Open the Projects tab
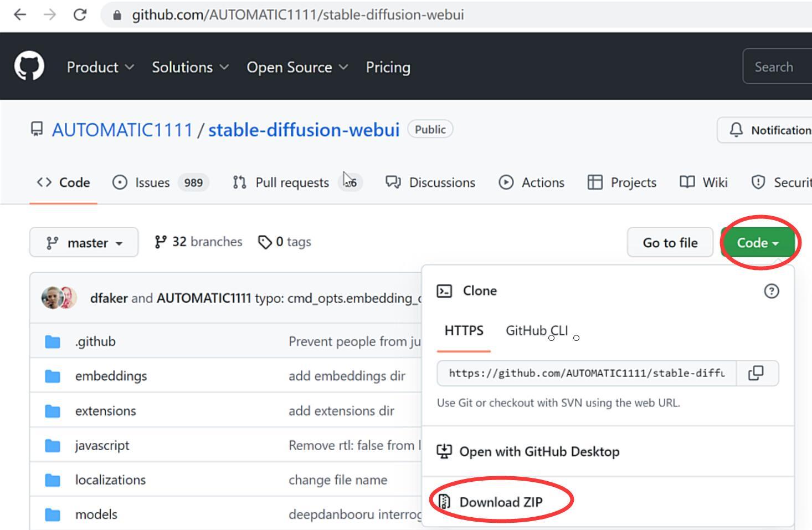The height and width of the screenshot is (530, 812). pos(621,182)
